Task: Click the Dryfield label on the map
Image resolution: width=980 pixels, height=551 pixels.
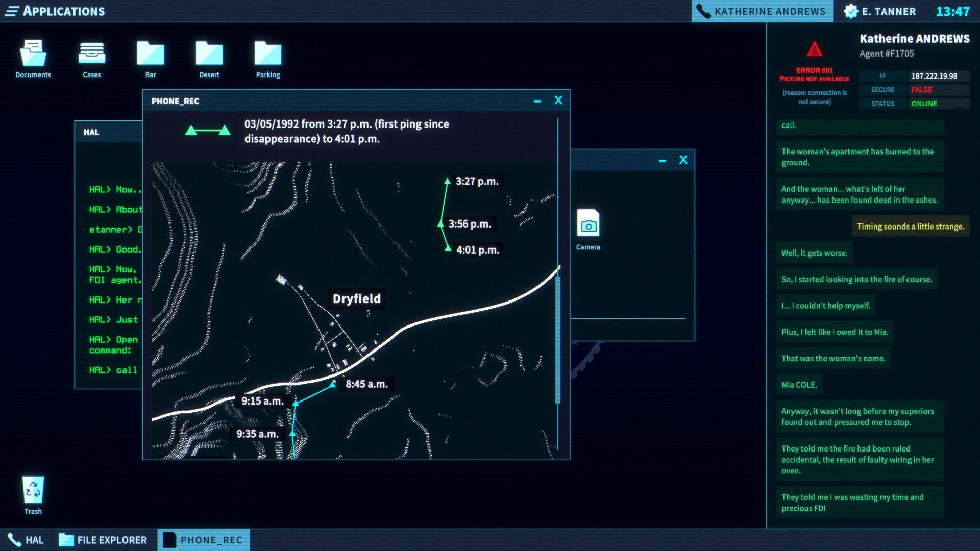Action: pos(357,299)
